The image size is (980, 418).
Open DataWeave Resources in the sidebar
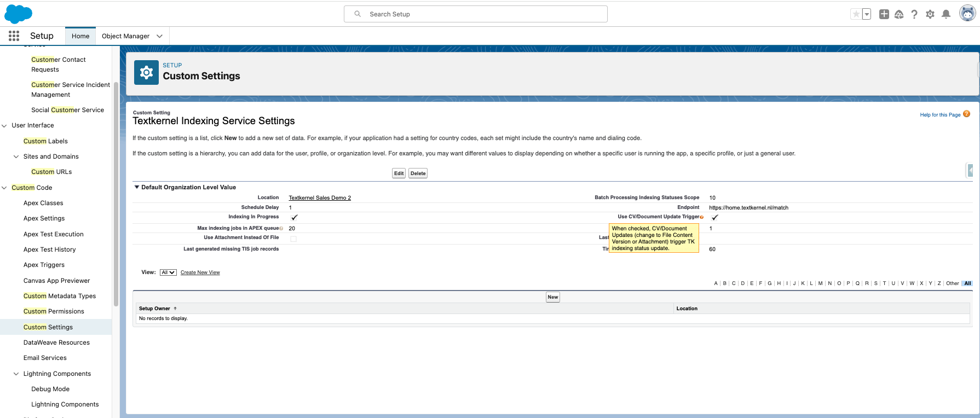click(56, 342)
